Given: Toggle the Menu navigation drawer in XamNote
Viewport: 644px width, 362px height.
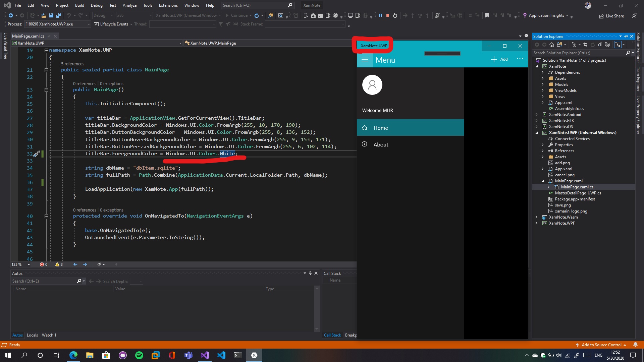Looking at the screenshot, I should pos(365,60).
